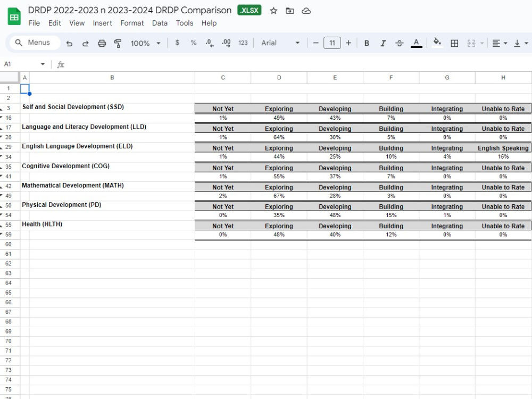Open the Google Sheets home icon
532x399 pixels.
coord(14,16)
